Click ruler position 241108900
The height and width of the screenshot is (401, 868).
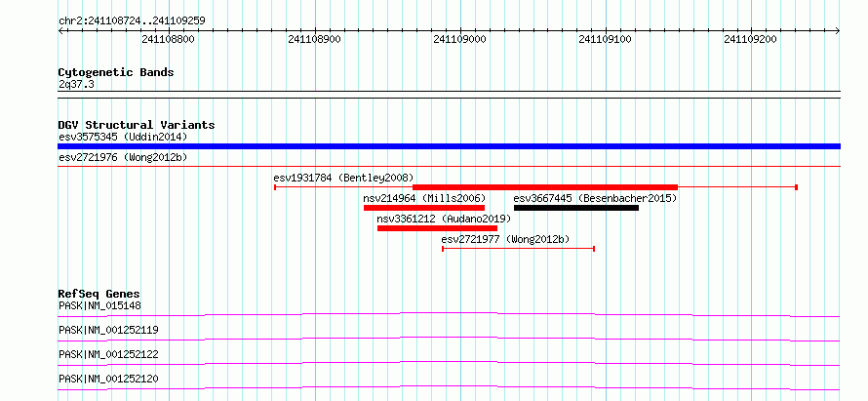coord(314,39)
